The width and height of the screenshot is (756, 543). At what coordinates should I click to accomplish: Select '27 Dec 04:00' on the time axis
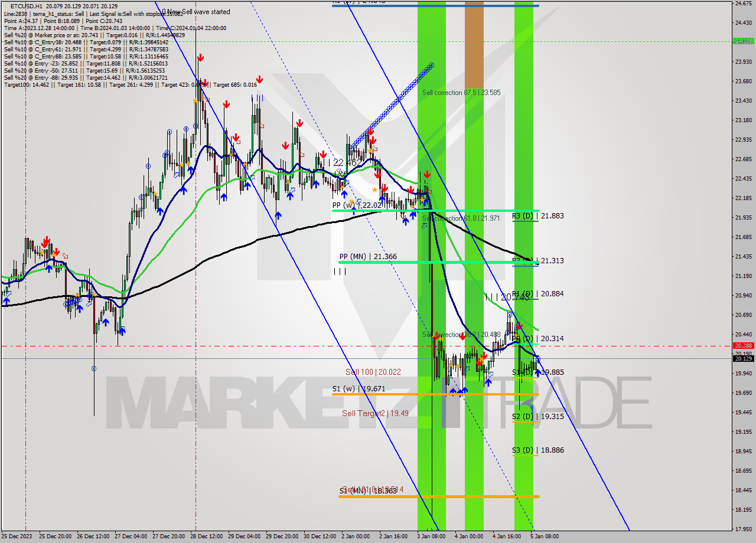[x=129, y=537]
